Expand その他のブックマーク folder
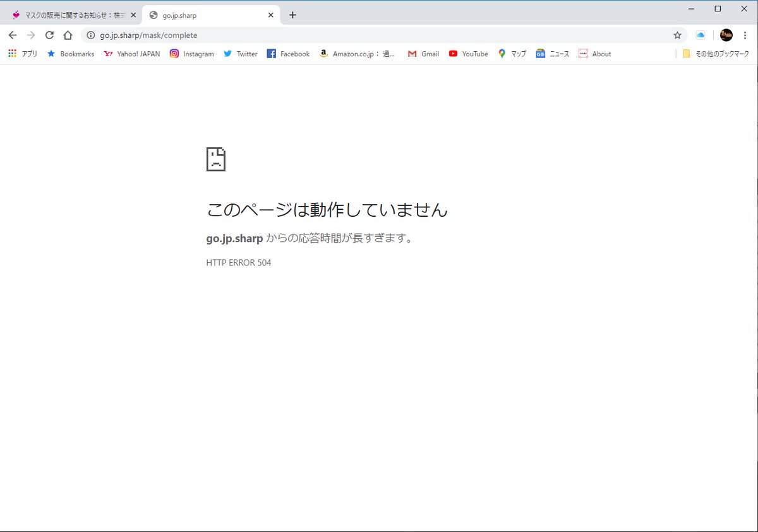 pyautogui.click(x=716, y=54)
